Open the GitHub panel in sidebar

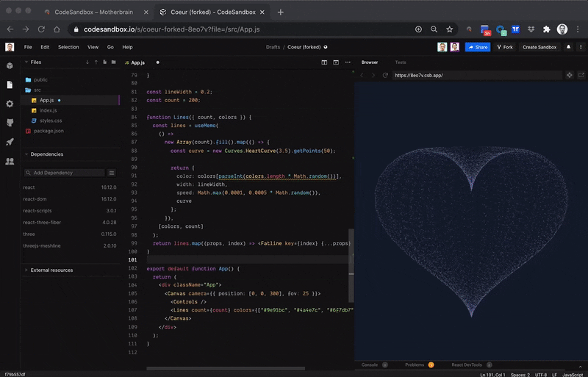pos(10,123)
